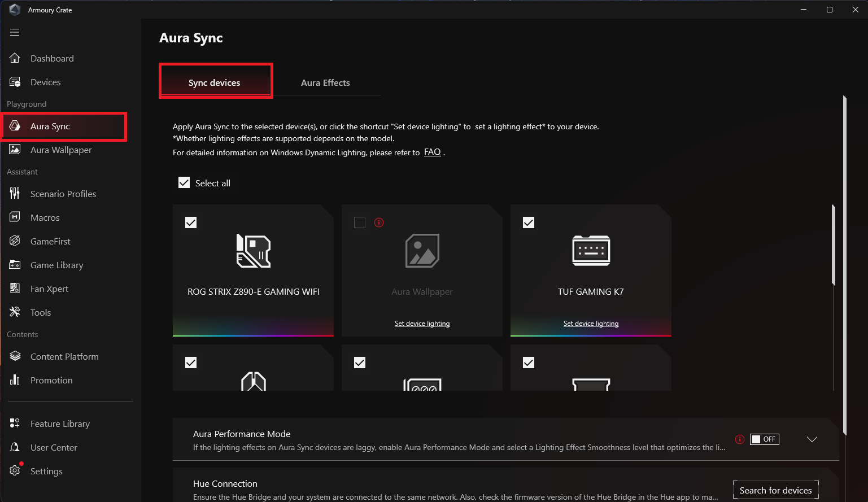Viewport: 868px width, 502px height.
Task: Open the hamburger menu icon
Action: point(15,32)
